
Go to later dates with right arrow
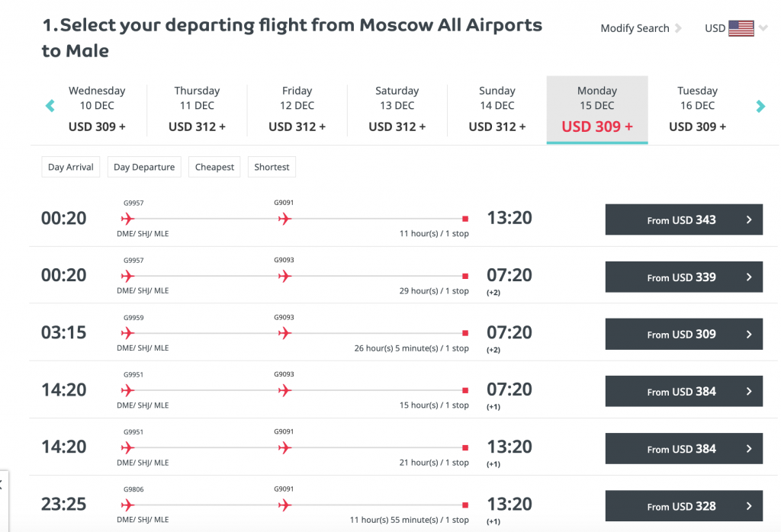point(760,106)
